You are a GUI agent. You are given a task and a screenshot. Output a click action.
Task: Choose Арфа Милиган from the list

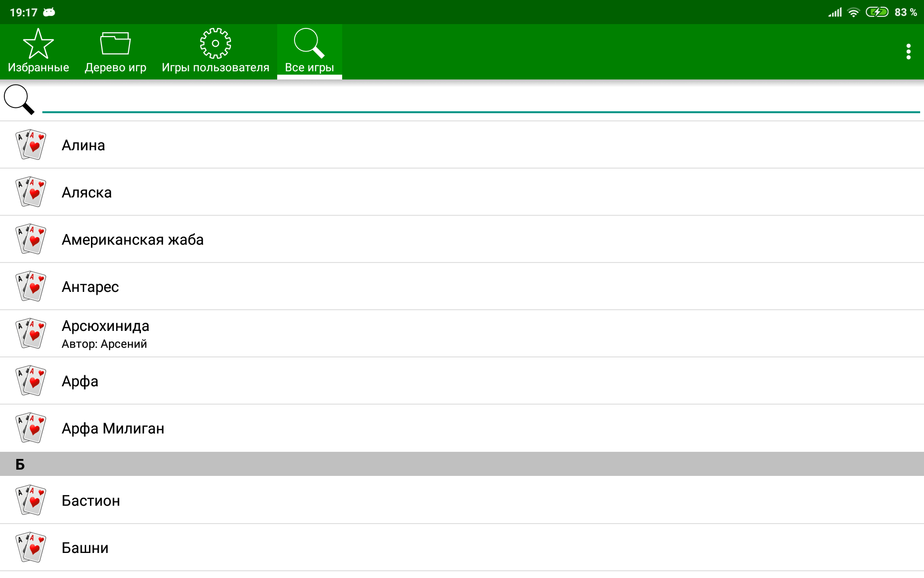coord(462,428)
